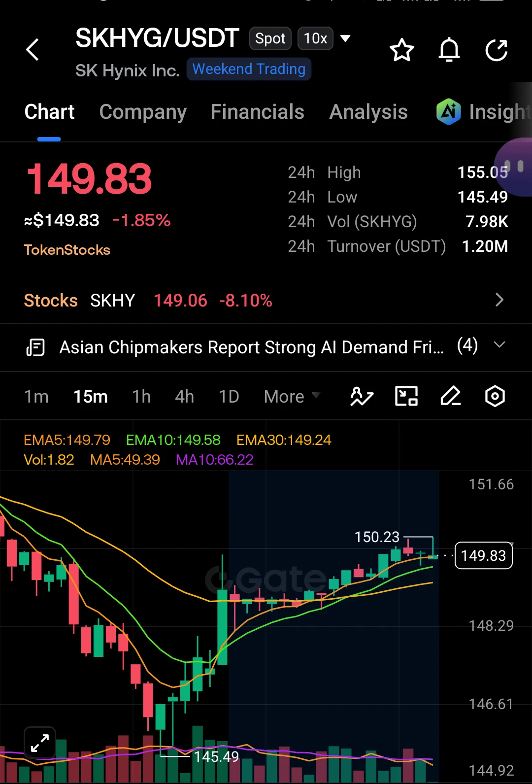Open the More timeframes dropdown
The height and width of the screenshot is (784, 532).
(292, 397)
